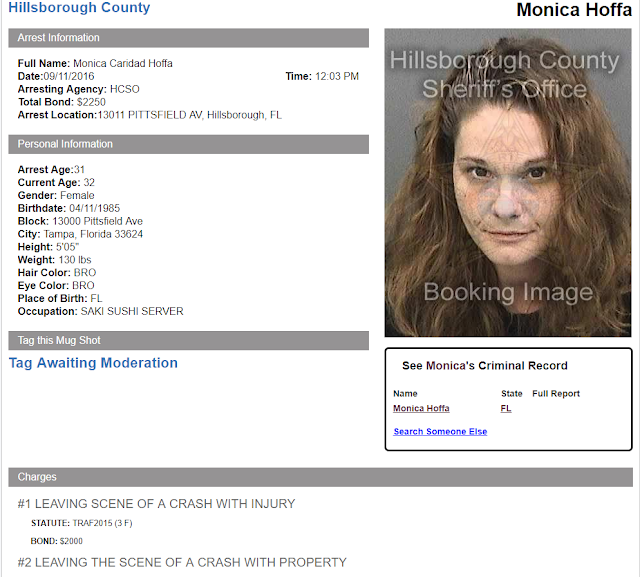Viewport: 640px width, 577px height.
Task: Click the Monica Hoffa page title
Action: tap(574, 10)
